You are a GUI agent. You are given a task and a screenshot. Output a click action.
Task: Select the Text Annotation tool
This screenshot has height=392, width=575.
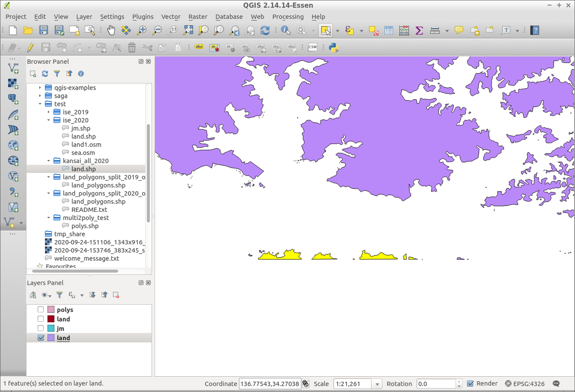(x=506, y=30)
